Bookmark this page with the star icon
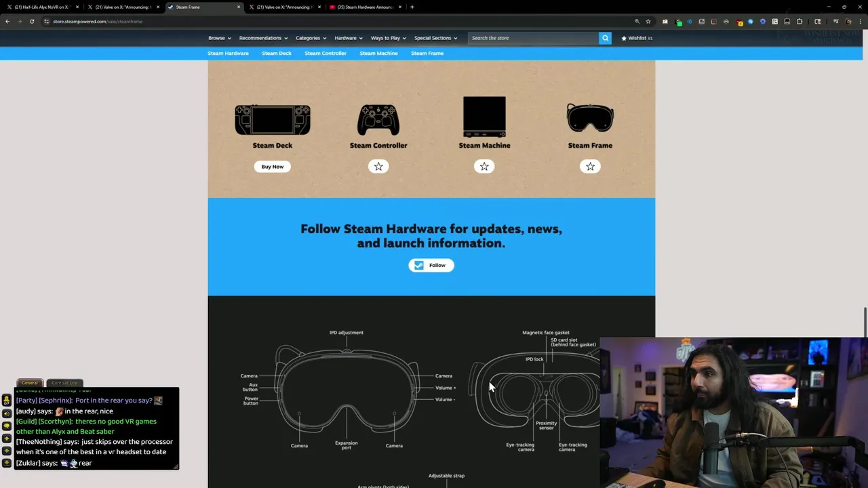This screenshot has height=488, width=868. tap(648, 21)
